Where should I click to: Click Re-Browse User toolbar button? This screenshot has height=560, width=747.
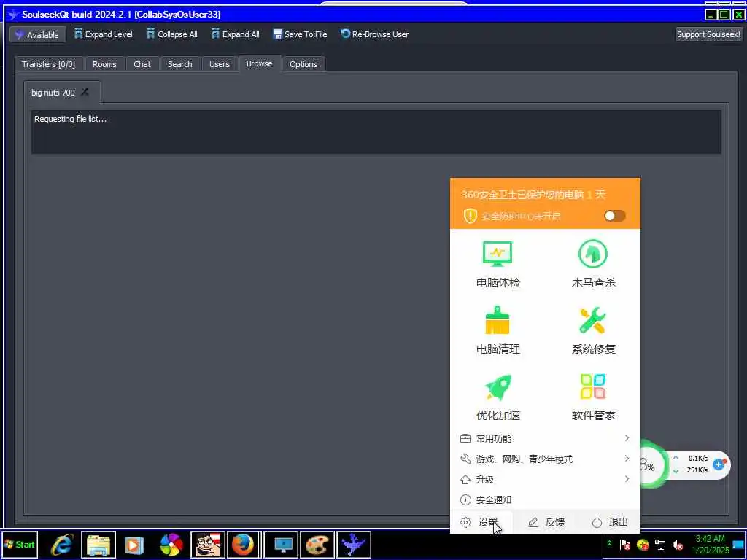374,34
